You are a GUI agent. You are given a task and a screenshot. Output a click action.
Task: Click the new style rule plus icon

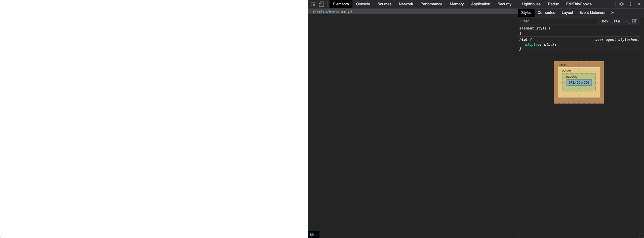coord(626,21)
